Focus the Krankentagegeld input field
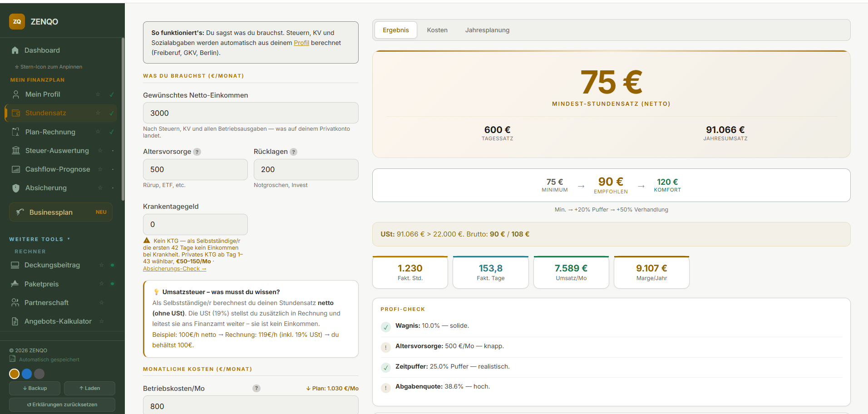The height and width of the screenshot is (414, 868). [x=195, y=224]
